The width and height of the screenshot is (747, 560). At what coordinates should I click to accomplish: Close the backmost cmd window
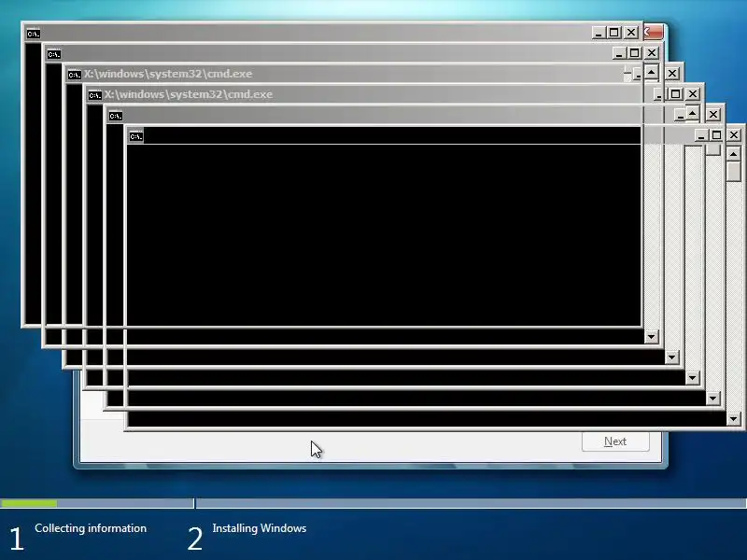pyautogui.click(x=631, y=33)
